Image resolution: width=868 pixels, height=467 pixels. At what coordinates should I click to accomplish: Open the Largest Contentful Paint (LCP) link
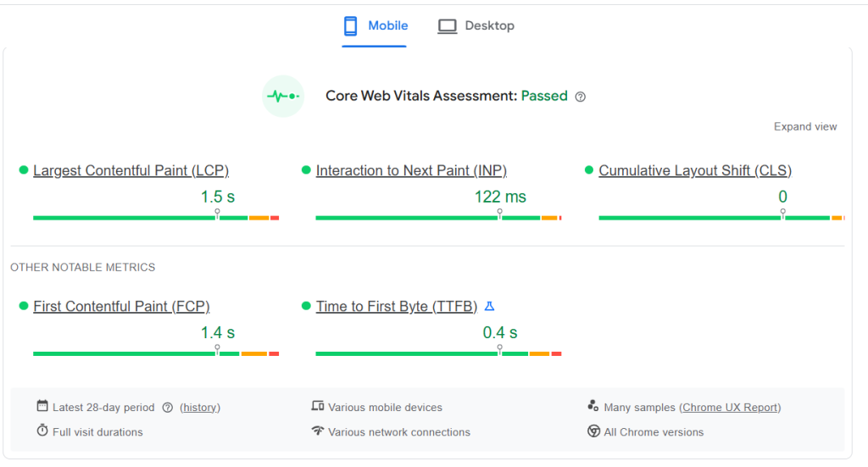(x=131, y=170)
